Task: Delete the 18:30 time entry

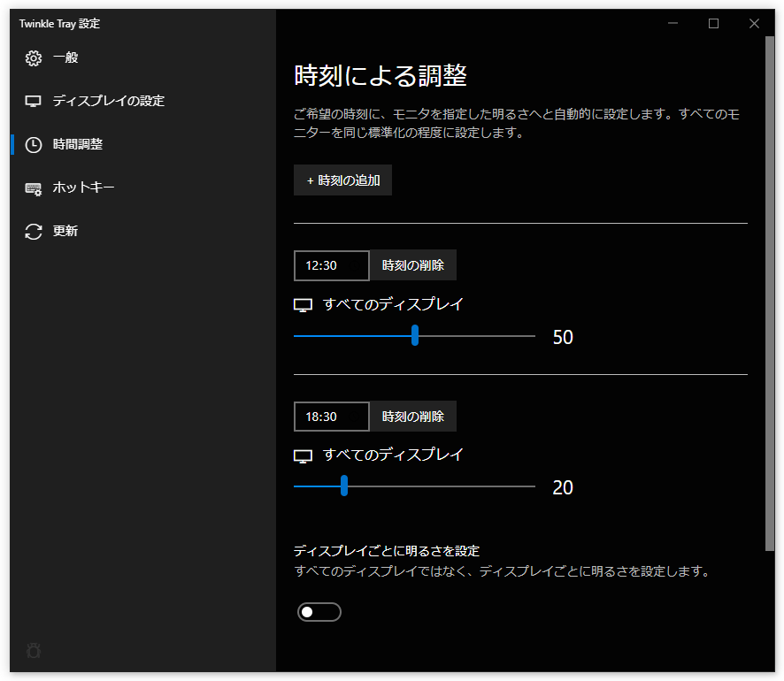Action: tap(413, 417)
